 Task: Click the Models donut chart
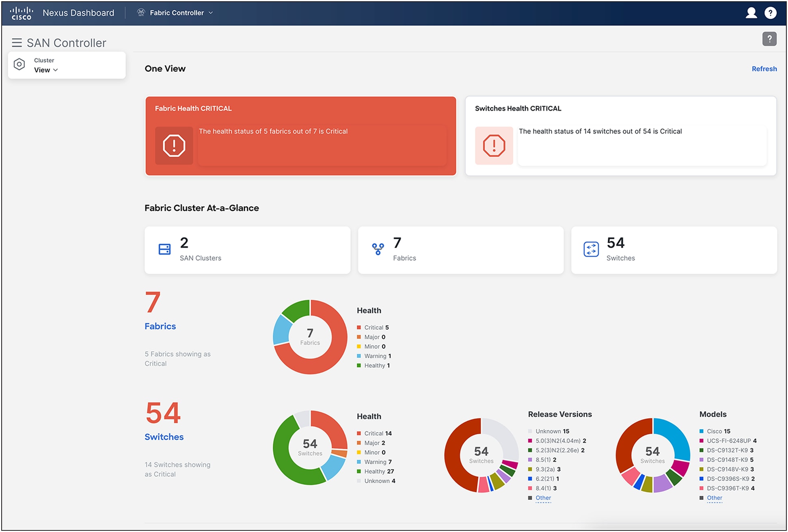point(653,455)
